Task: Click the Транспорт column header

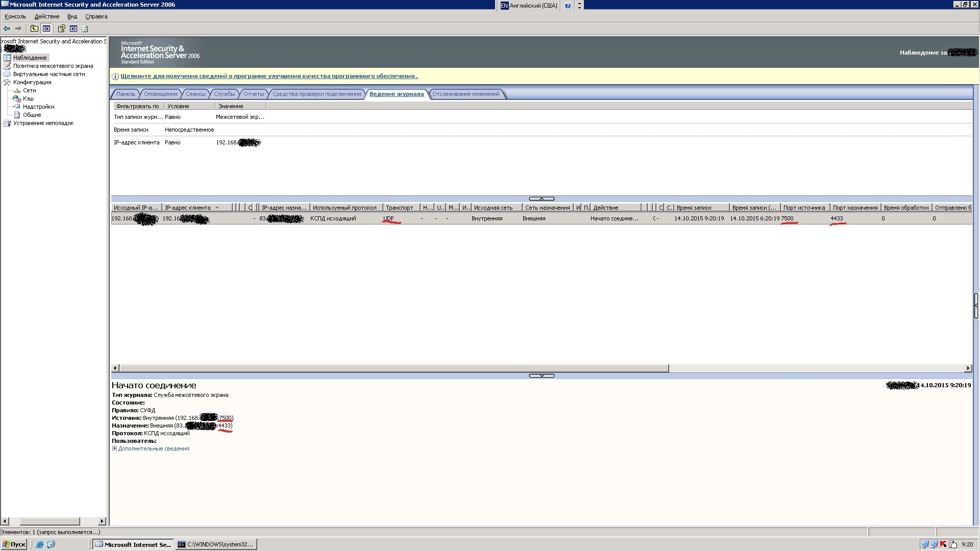Action: [x=401, y=208]
